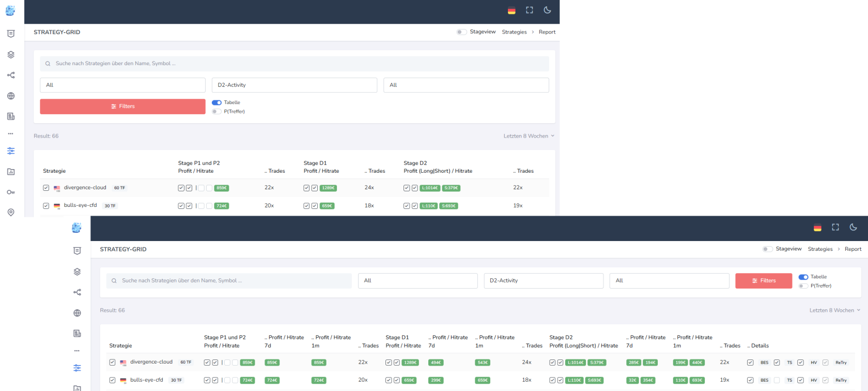Uncheck the bulls-eye-cfd row checkbox in upper table
The image size is (868, 391).
pos(46,206)
